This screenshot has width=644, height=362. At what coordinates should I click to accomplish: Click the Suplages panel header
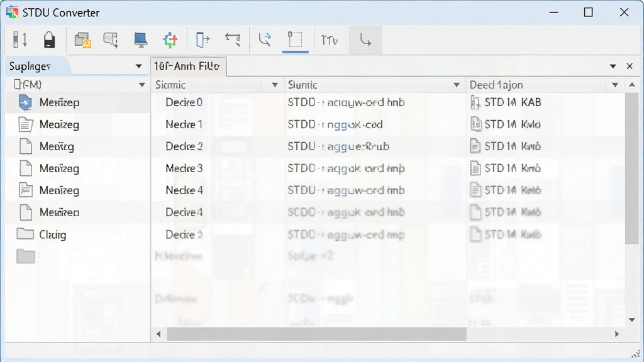point(30,66)
